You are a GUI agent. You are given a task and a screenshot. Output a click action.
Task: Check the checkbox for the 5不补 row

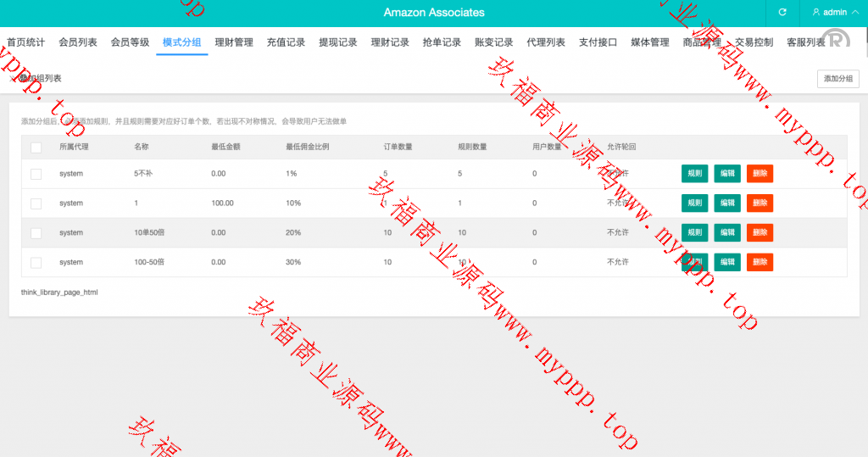[x=36, y=174]
